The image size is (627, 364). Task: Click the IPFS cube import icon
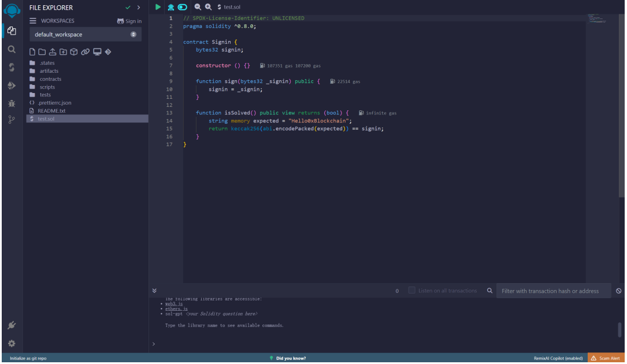click(74, 52)
